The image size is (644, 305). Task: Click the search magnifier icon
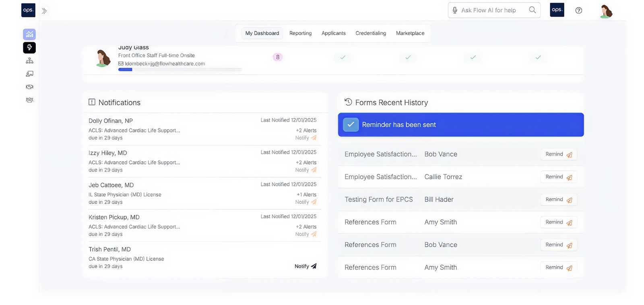click(532, 10)
